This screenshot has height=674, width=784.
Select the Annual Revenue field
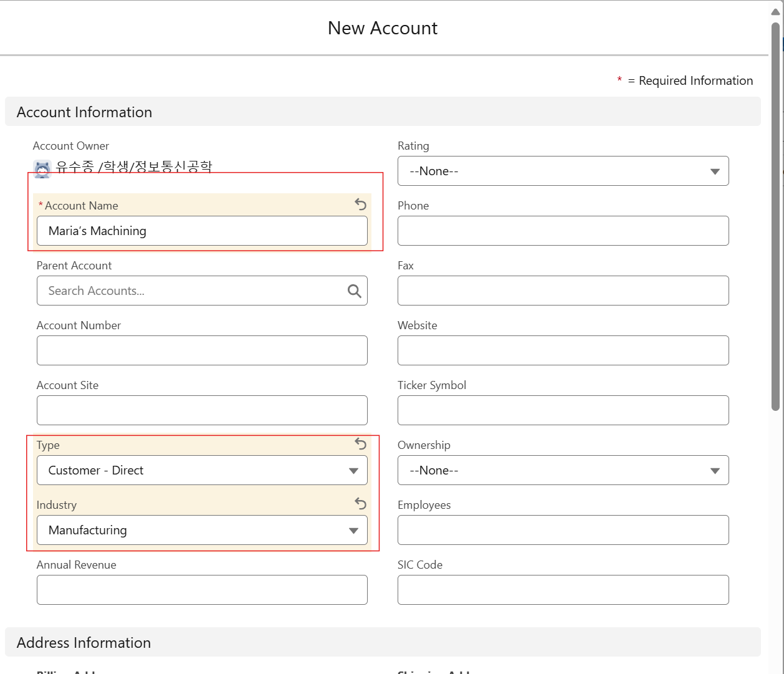click(202, 590)
